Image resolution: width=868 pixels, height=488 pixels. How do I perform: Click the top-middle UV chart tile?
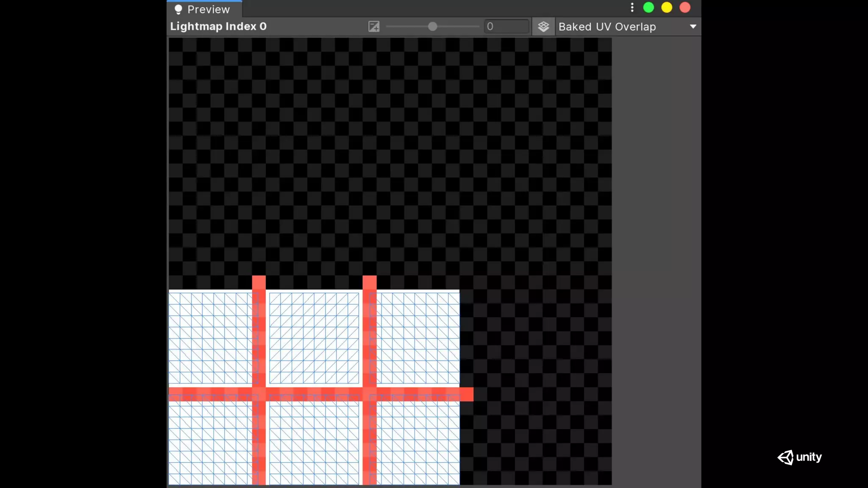(314, 338)
